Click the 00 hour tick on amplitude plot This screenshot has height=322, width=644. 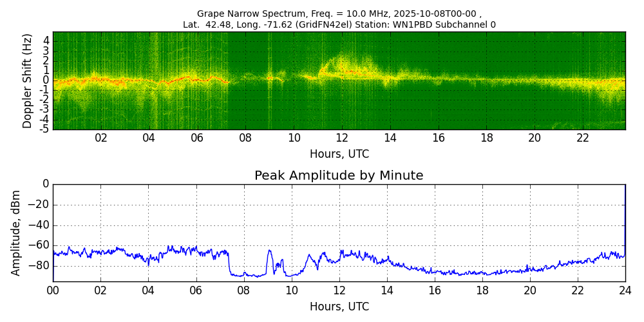tap(53, 290)
